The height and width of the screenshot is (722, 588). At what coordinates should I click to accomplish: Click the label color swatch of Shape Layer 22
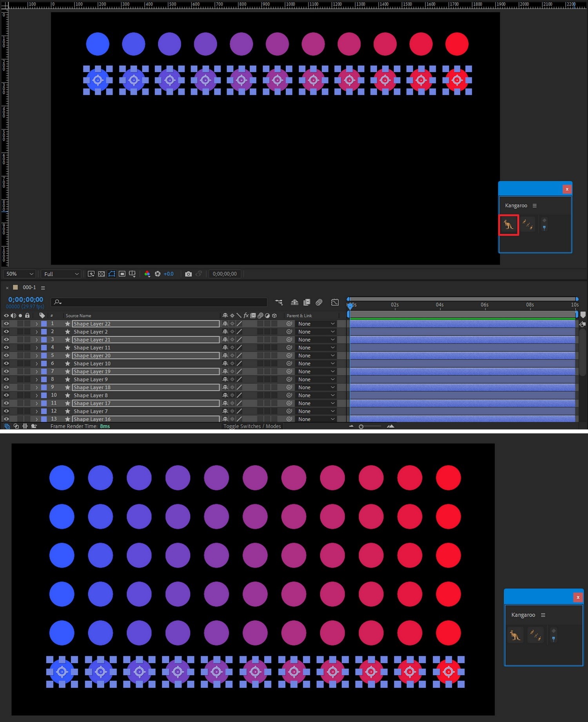[44, 324]
